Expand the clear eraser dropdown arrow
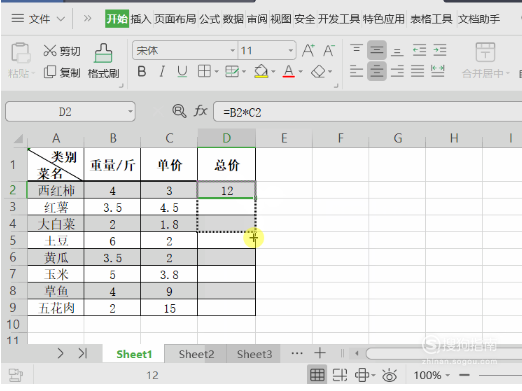The image size is (522, 391). point(330,71)
